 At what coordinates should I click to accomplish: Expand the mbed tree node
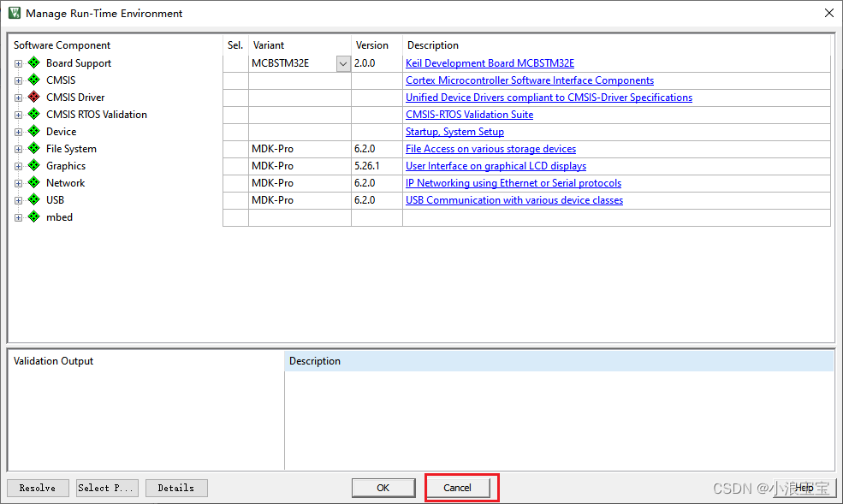tap(18, 217)
